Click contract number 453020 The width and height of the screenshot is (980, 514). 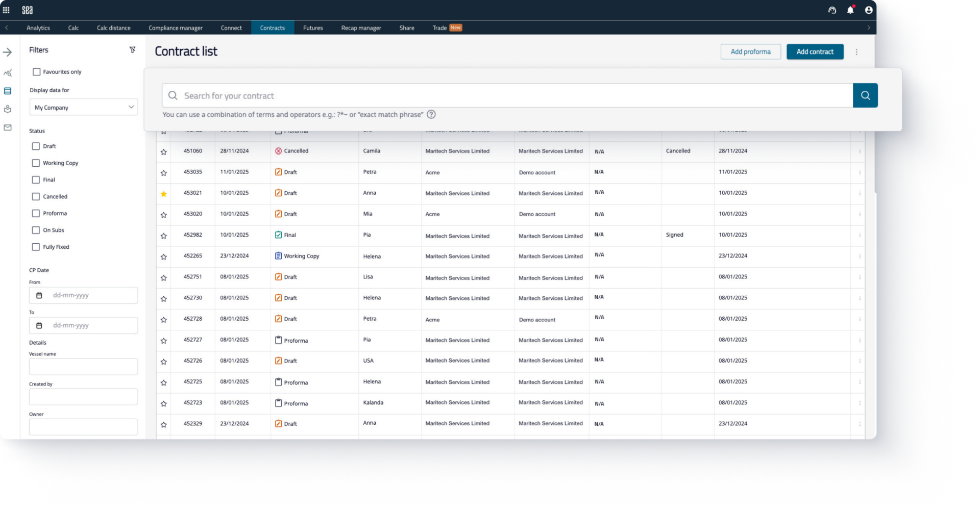click(x=193, y=214)
